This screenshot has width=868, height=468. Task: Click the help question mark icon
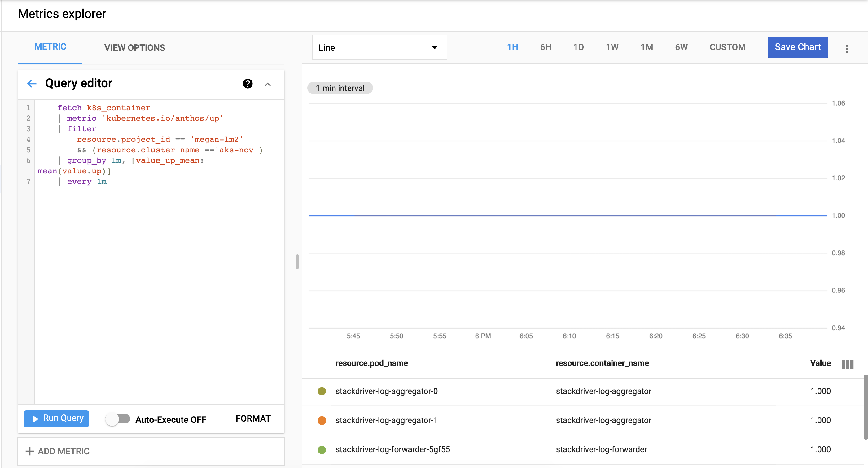pyautogui.click(x=248, y=82)
